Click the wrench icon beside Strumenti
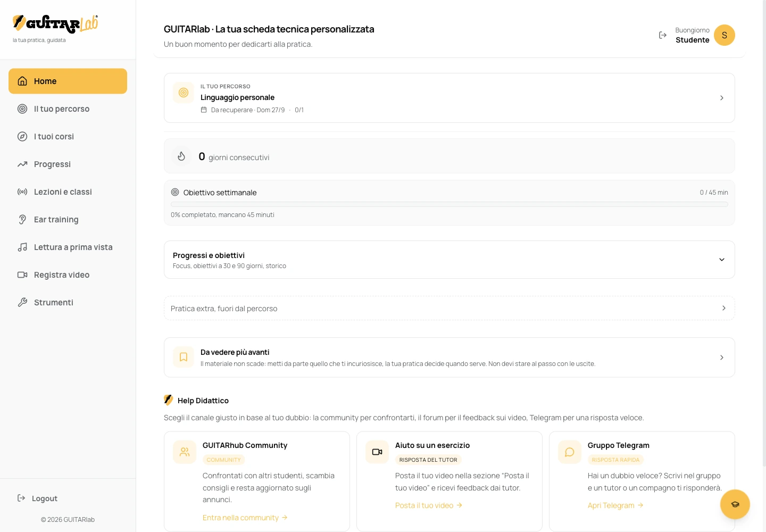Screen dimensions: 766x532 (x=22, y=302)
